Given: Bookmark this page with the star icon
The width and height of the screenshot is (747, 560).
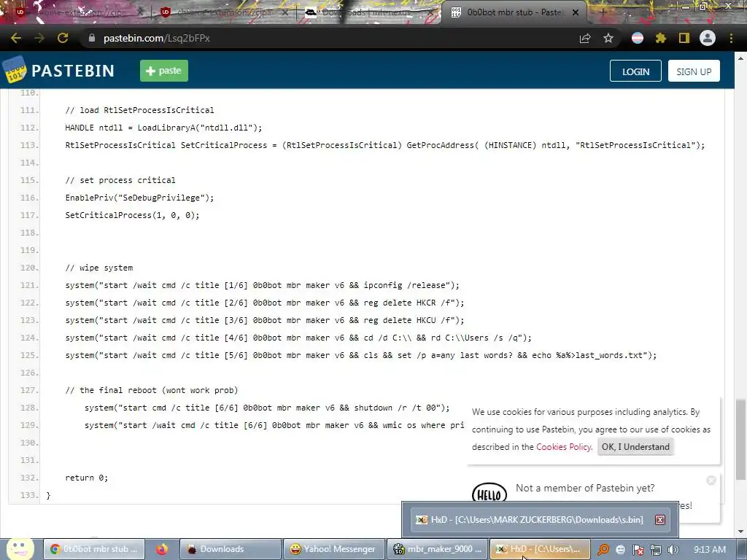Looking at the screenshot, I should pos(608,38).
